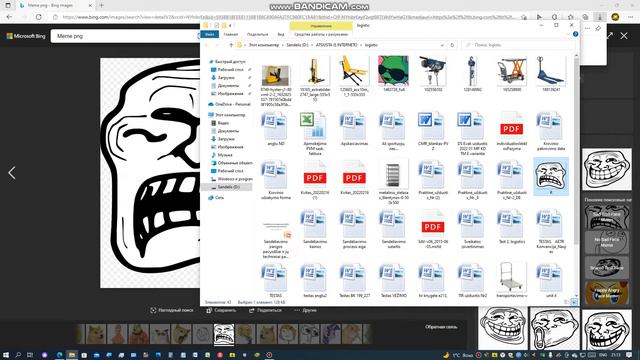
Task: Open taskbar search magnifier
Action: click(x=18, y=355)
